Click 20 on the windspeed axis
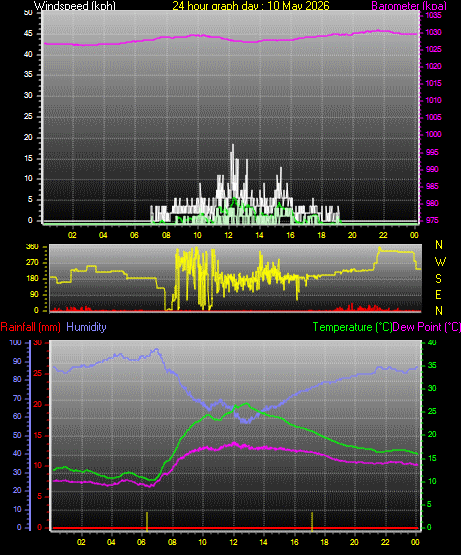 tap(28, 137)
